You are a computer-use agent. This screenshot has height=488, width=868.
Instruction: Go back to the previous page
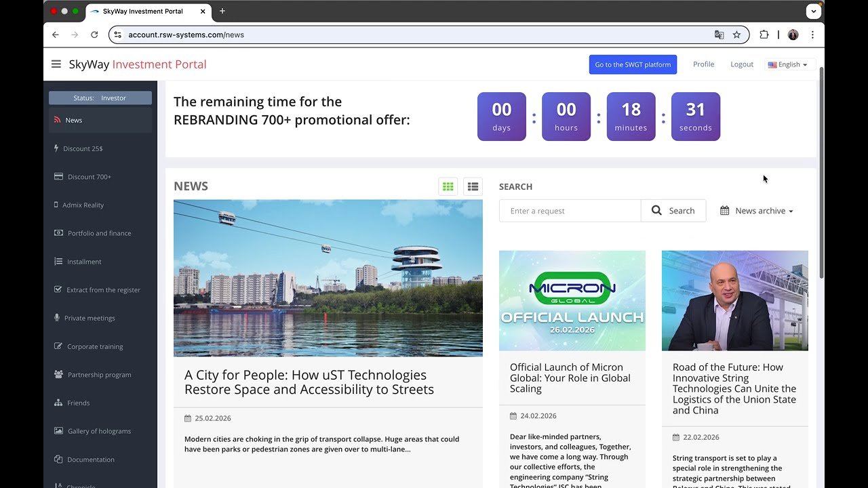point(56,35)
